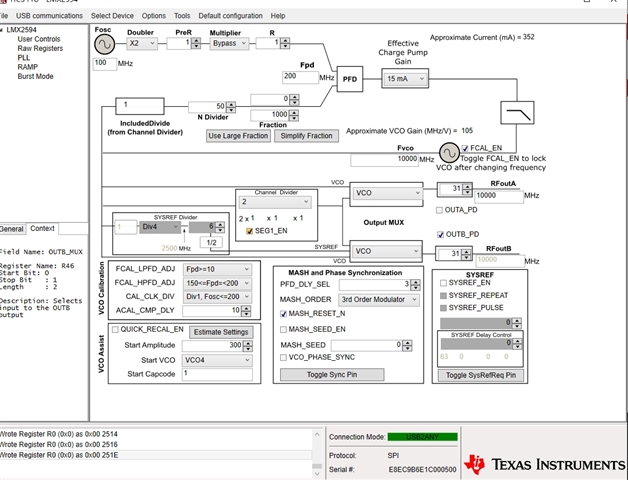The width and height of the screenshot is (628, 480).
Task: Switch to the Context tab
Action: tap(42, 228)
